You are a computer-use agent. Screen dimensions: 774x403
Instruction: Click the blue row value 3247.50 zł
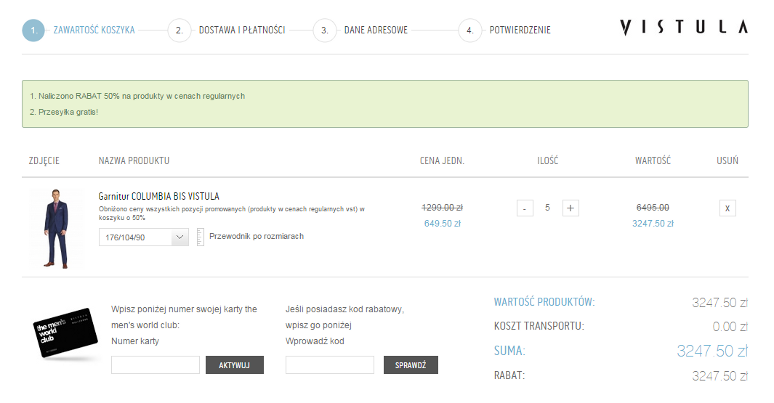tap(653, 224)
